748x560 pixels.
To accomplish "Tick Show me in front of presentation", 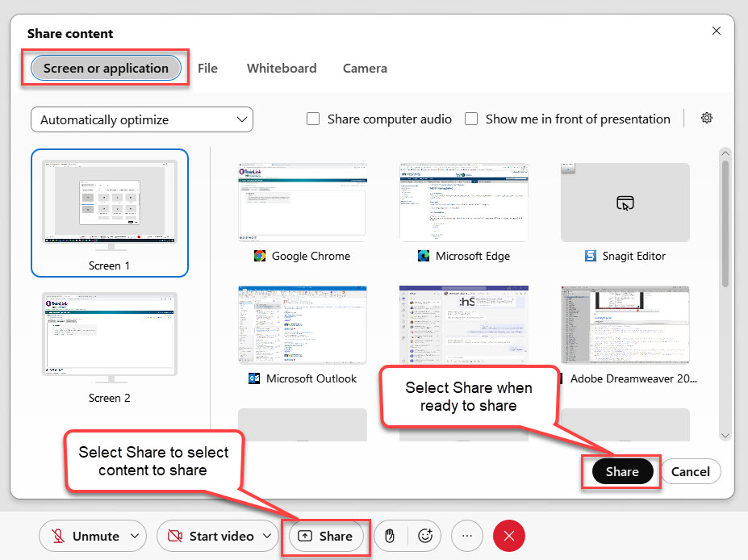I will (x=472, y=119).
